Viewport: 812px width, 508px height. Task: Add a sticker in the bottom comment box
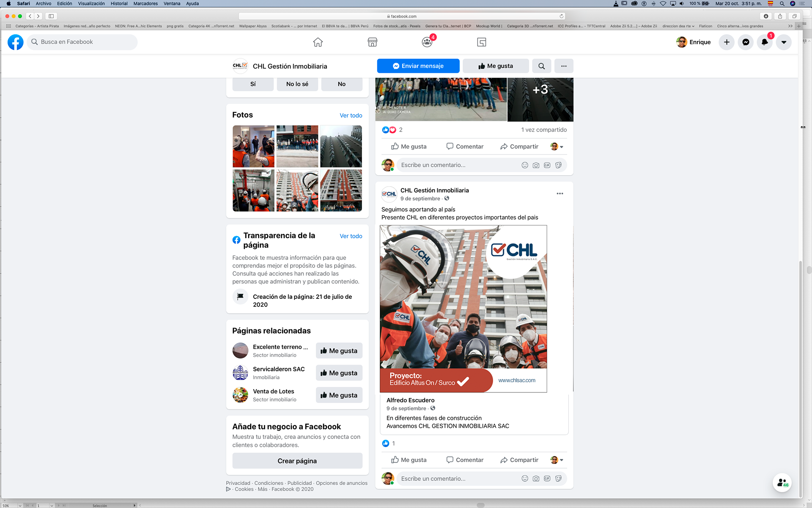point(558,478)
